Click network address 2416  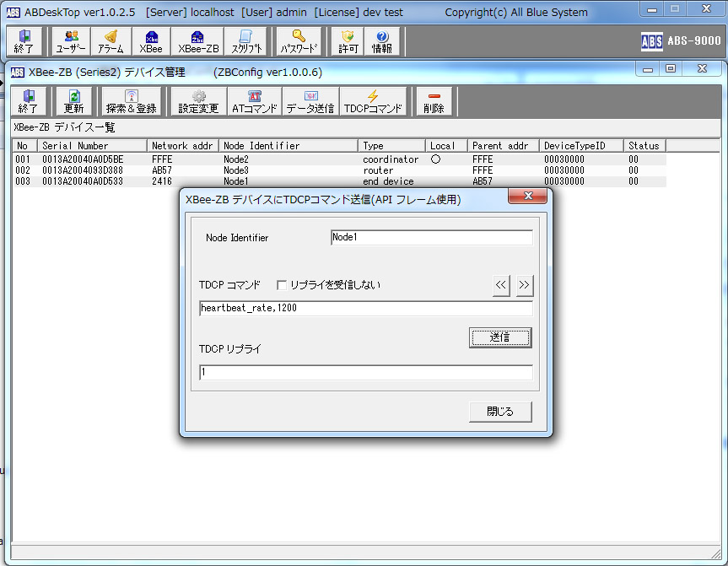(x=162, y=181)
